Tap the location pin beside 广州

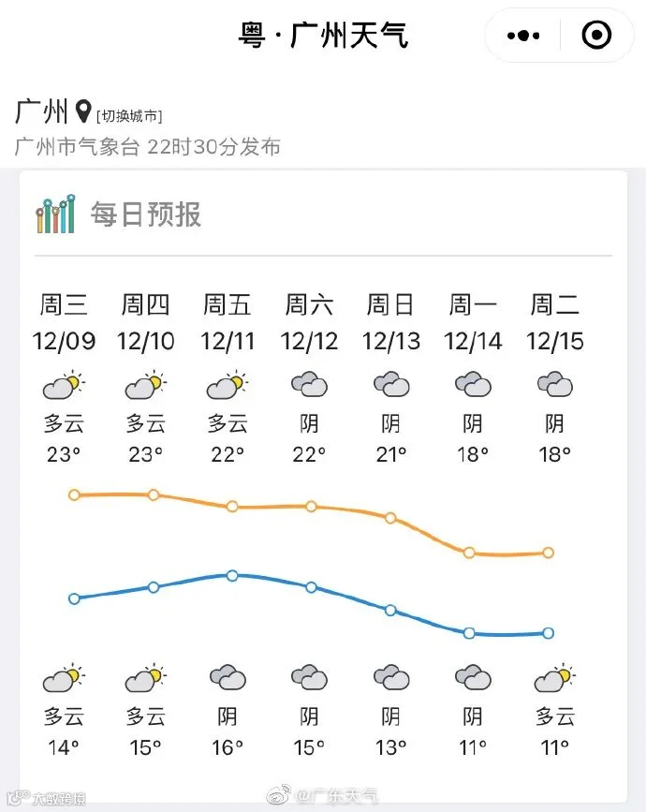[82, 111]
